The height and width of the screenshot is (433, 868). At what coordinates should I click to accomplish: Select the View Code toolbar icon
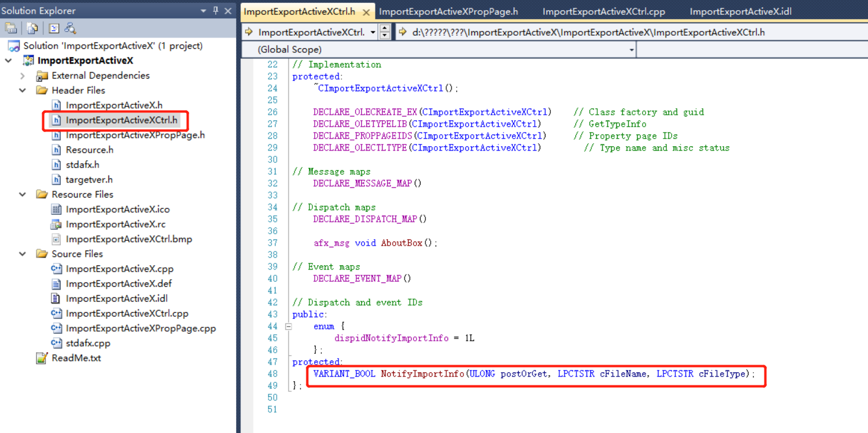pyautogui.click(x=54, y=28)
